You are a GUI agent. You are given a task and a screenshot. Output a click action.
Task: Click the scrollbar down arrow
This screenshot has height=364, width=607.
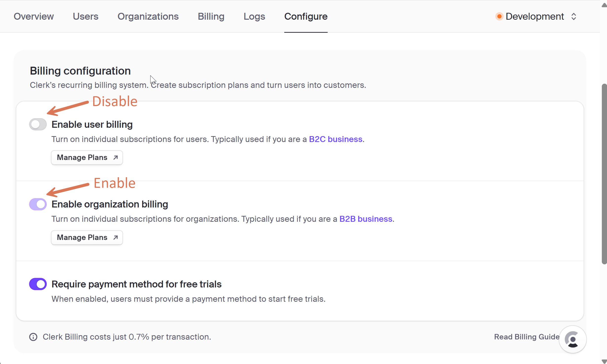tap(604, 361)
